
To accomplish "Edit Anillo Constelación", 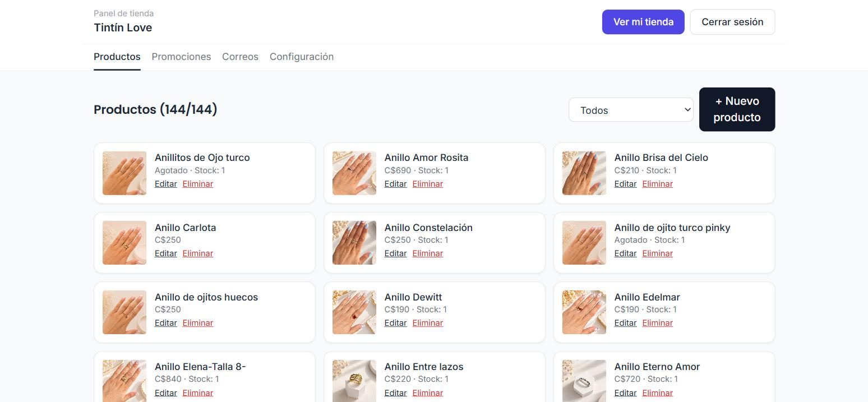I will pyautogui.click(x=395, y=253).
